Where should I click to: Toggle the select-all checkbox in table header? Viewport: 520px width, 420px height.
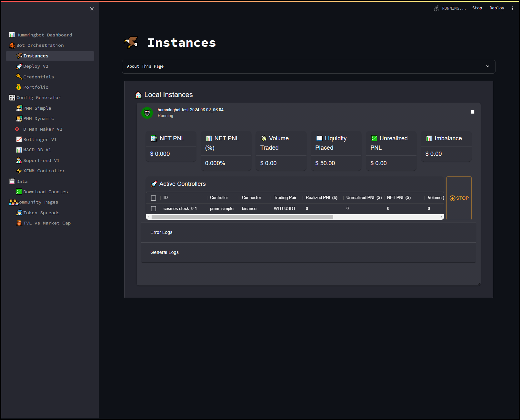(154, 198)
